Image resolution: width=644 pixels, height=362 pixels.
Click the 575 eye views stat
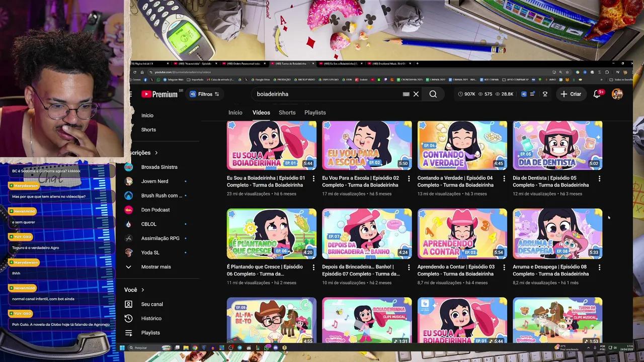485,94
